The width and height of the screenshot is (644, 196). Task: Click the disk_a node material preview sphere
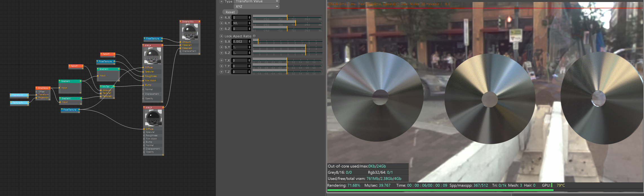tap(153, 55)
